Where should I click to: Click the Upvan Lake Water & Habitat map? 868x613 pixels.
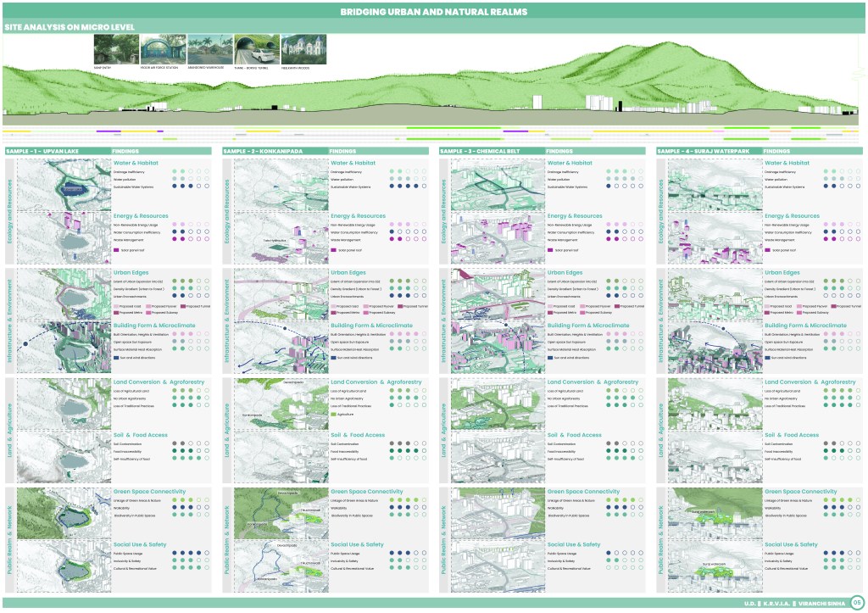point(64,184)
